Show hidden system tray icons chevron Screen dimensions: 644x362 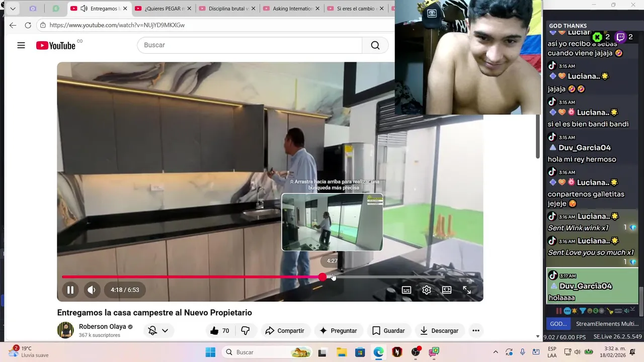pyautogui.click(x=496, y=352)
